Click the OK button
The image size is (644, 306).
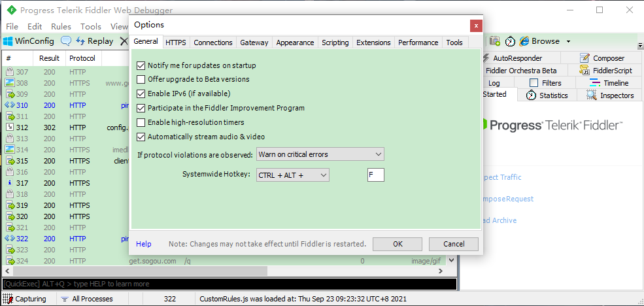(x=398, y=244)
